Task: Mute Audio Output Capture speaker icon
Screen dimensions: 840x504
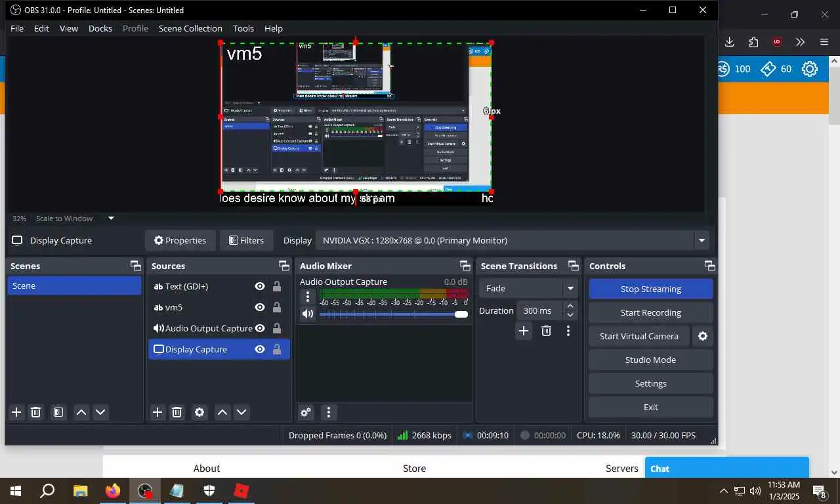Action: (308, 314)
